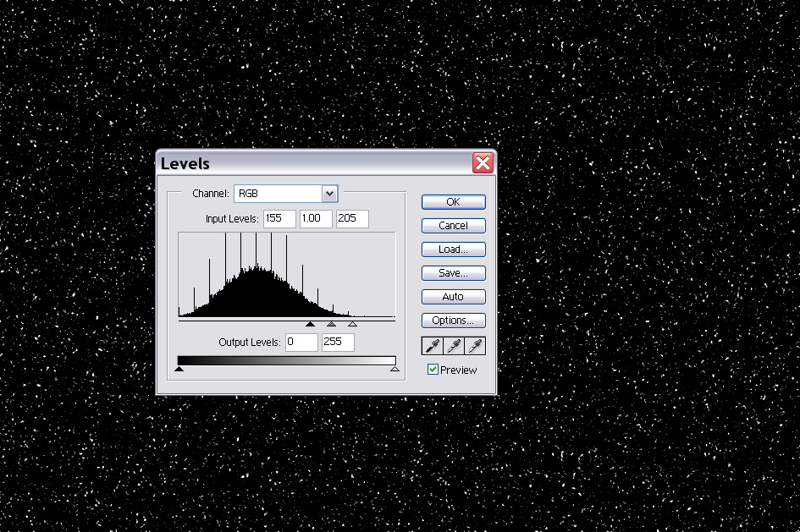Click the Save... button

tap(453, 273)
